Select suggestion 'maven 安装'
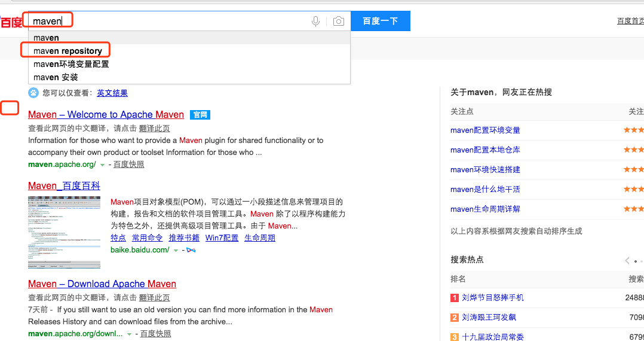This screenshot has height=341, width=644. point(189,77)
